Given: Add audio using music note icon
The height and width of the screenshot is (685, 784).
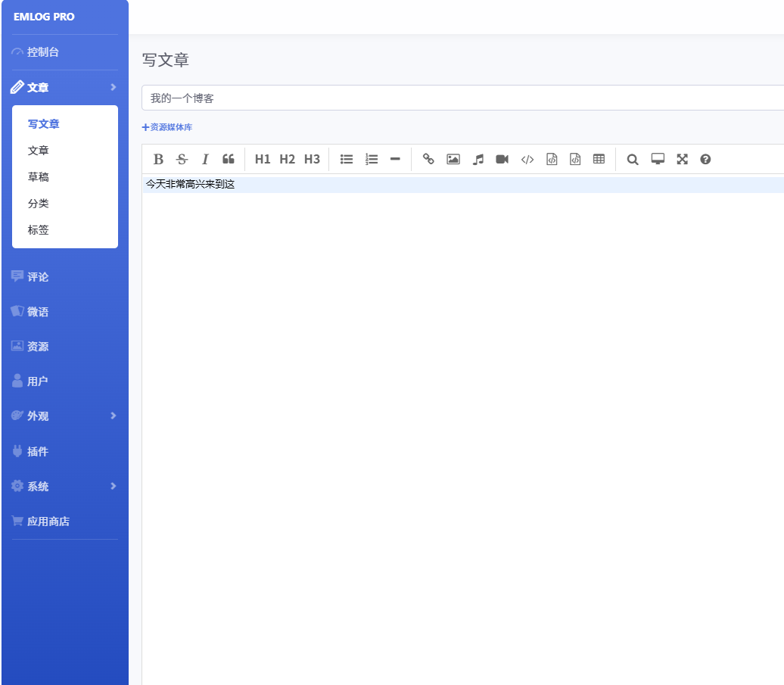Looking at the screenshot, I should point(478,159).
